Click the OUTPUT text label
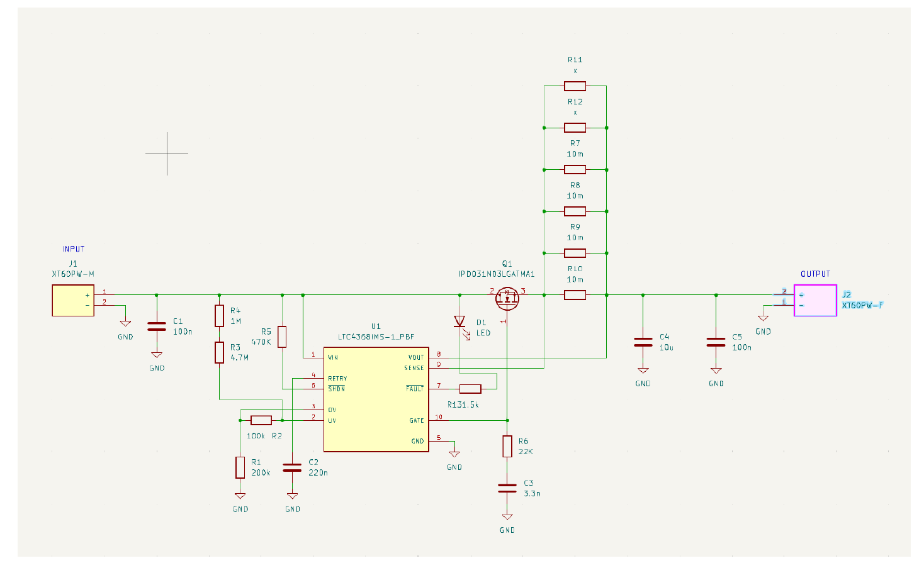This screenshot has width=924, height=563. tap(815, 274)
